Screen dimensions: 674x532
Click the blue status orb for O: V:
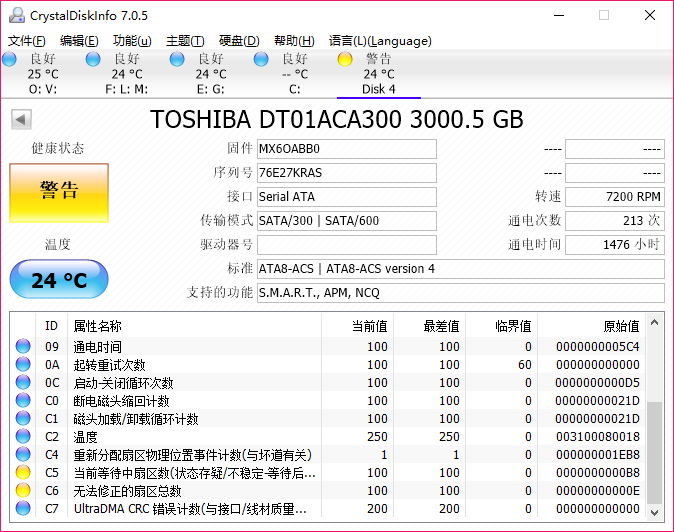[9, 59]
